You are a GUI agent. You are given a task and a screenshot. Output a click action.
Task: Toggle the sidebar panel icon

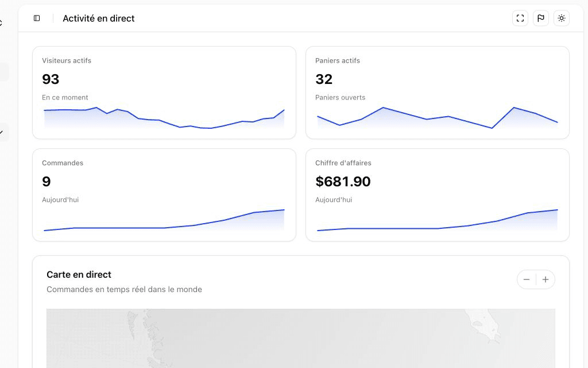[x=37, y=18]
